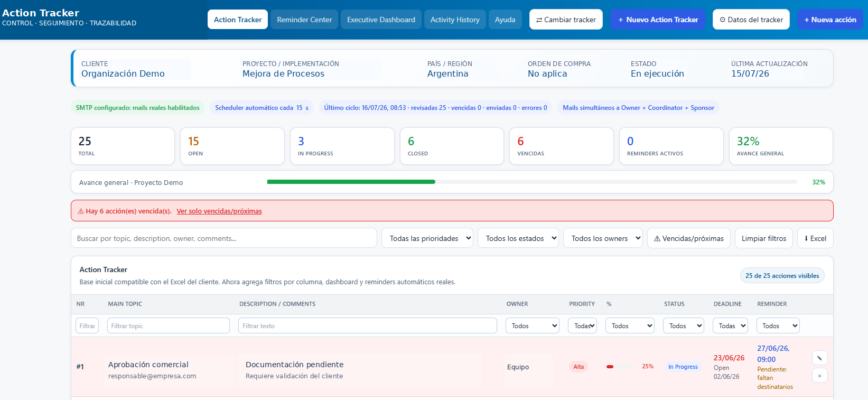Click the Filtrar texto field
This screenshot has width=868, height=400.
[368, 325]
